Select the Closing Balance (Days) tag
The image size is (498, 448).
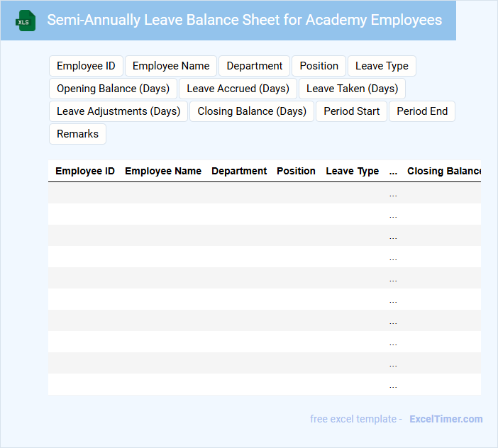[x=252, y=111]
